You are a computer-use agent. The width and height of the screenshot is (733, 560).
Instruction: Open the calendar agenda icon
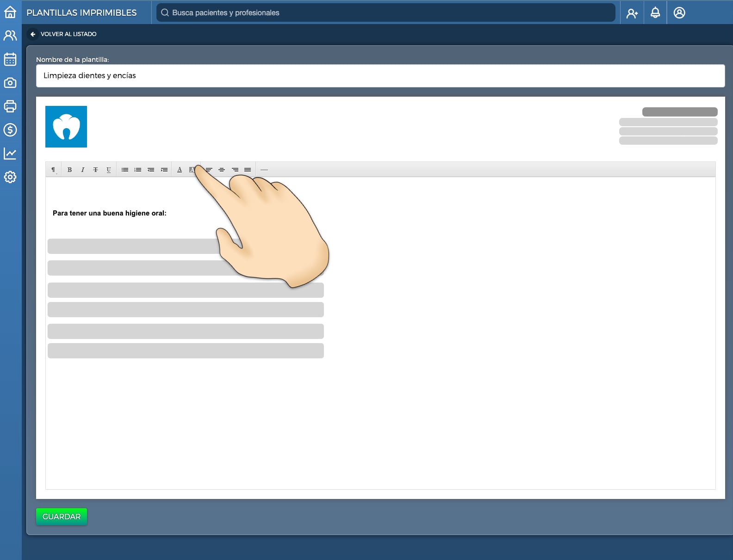[x=10, y=59]
